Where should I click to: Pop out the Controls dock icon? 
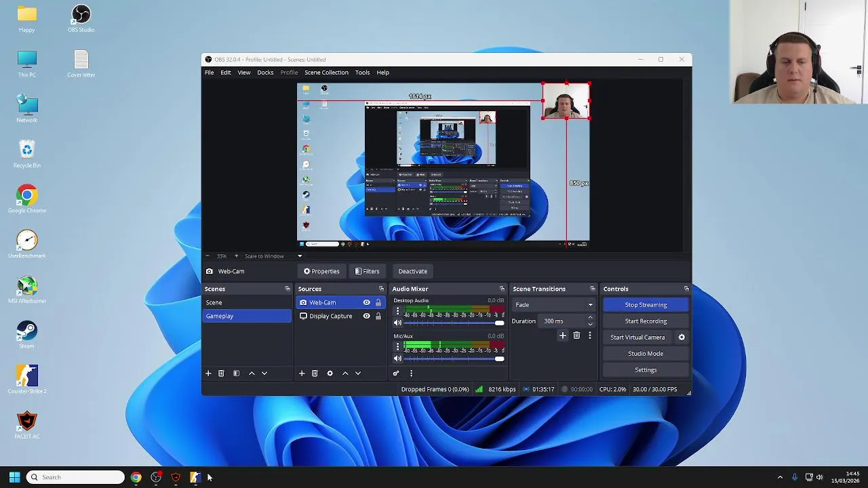click(686, 289)
